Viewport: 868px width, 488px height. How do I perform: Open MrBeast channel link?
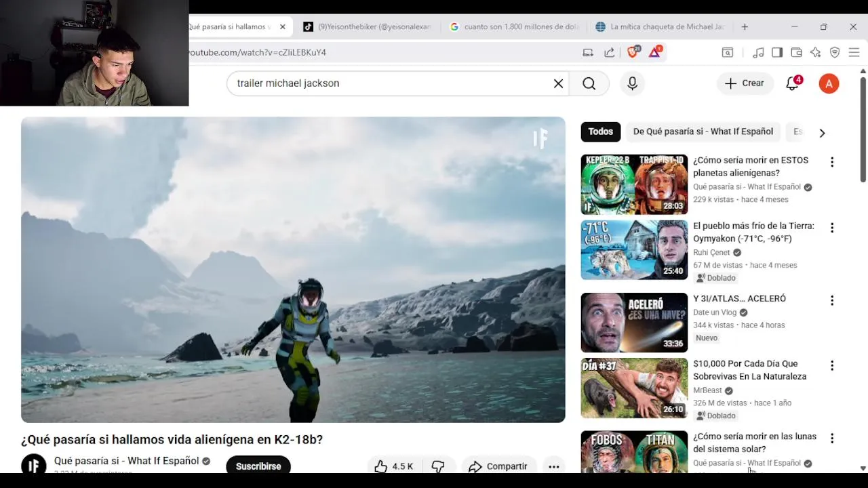click(707, 390)
